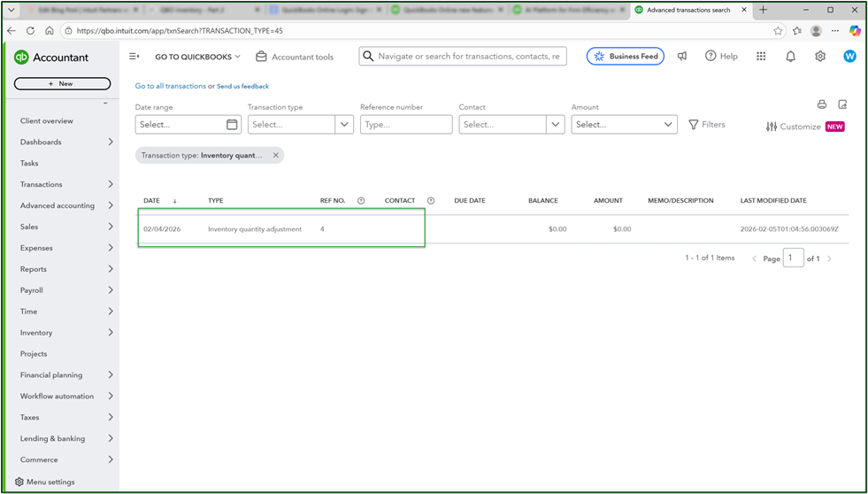Open the Amount dropdown
This screenshot has height=494, width=868.
pos(668,125)
